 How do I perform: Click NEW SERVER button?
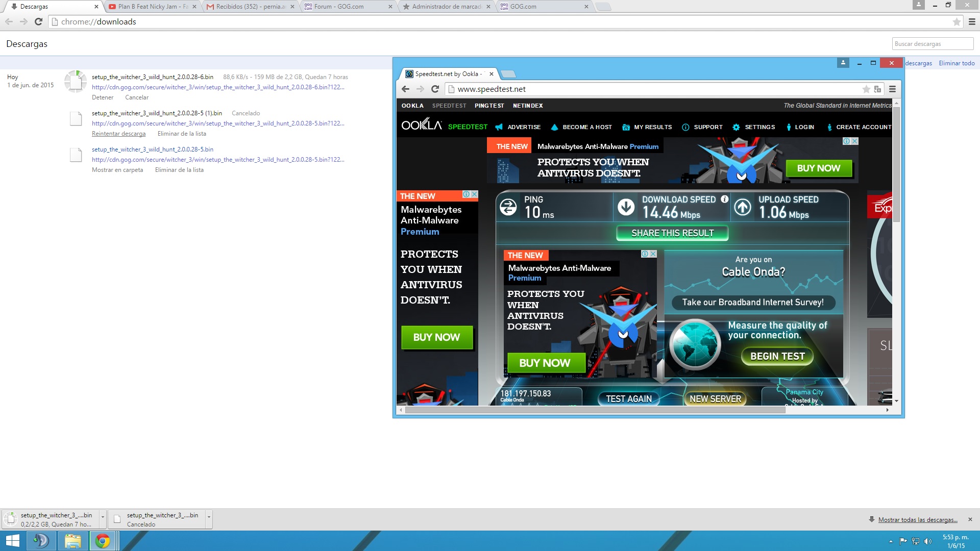(715, 399)
